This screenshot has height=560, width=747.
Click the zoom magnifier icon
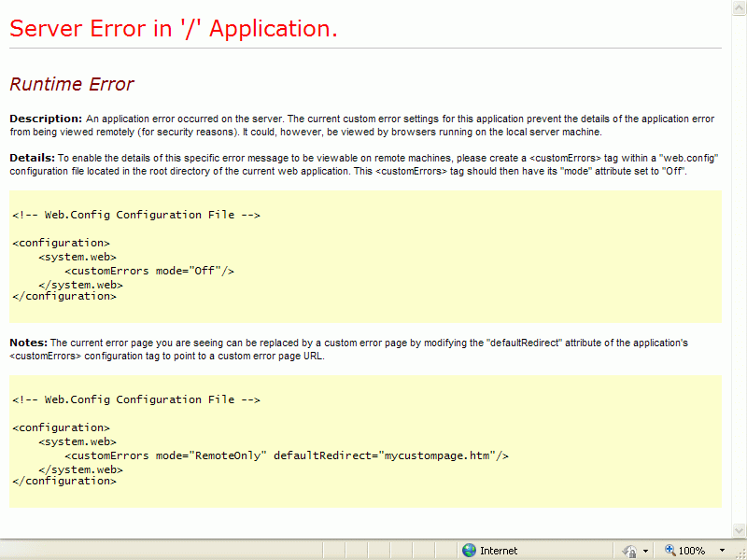pyautogui.click(x=670, y=551)
